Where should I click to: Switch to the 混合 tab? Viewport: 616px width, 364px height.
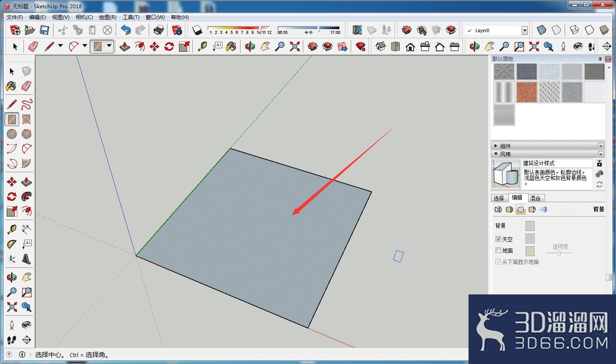coord(536,198)
